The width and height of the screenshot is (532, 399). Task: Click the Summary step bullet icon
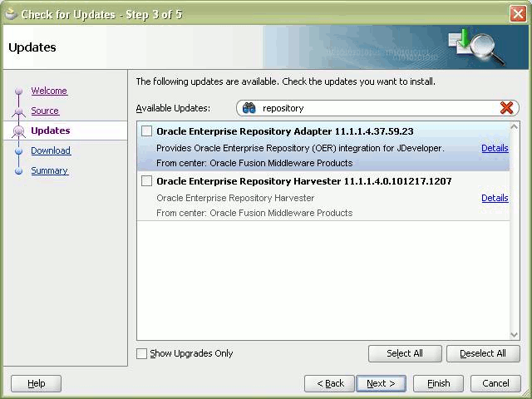(18, 170)
